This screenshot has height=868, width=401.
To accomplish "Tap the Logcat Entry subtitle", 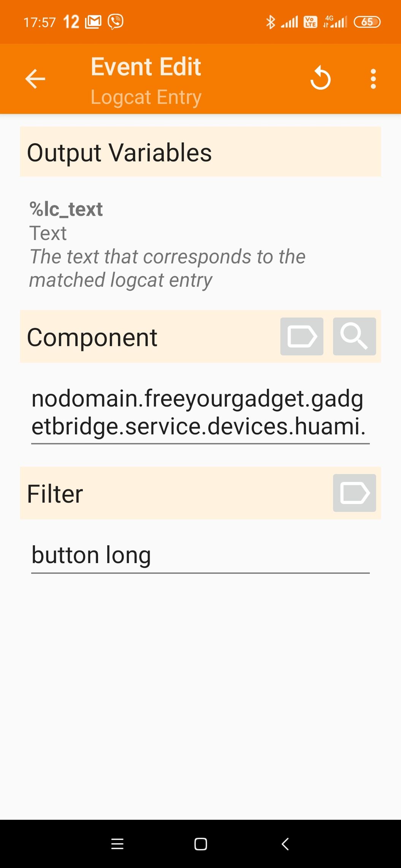I will (x=146, y=97).
